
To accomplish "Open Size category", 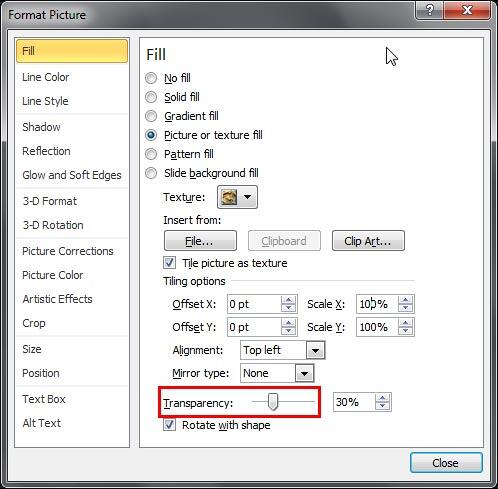I will 72,349.
